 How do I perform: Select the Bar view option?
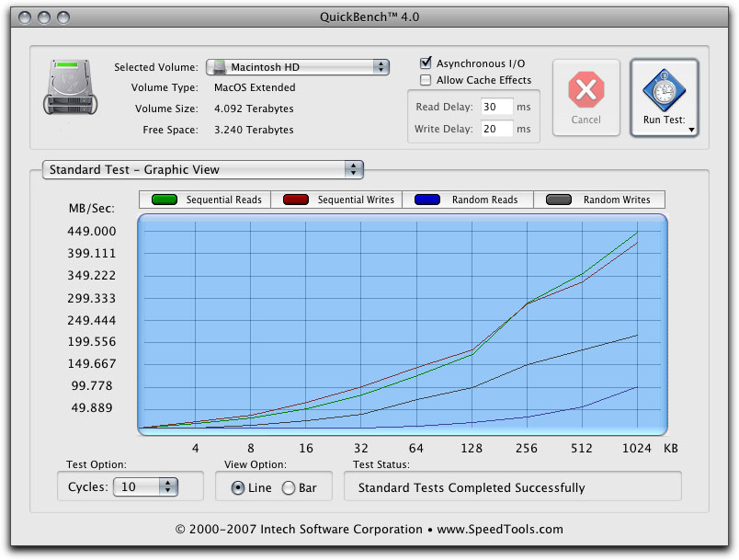[x=289, y=488]
